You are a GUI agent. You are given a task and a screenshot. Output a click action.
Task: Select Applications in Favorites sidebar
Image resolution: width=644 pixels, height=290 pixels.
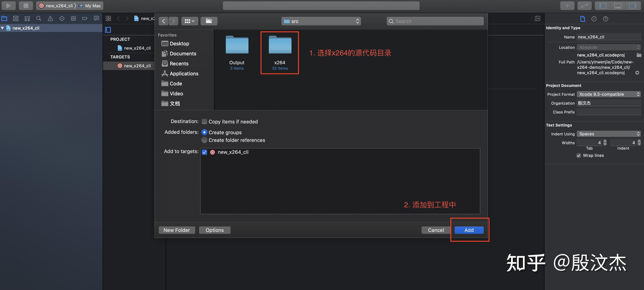(184, 74)
